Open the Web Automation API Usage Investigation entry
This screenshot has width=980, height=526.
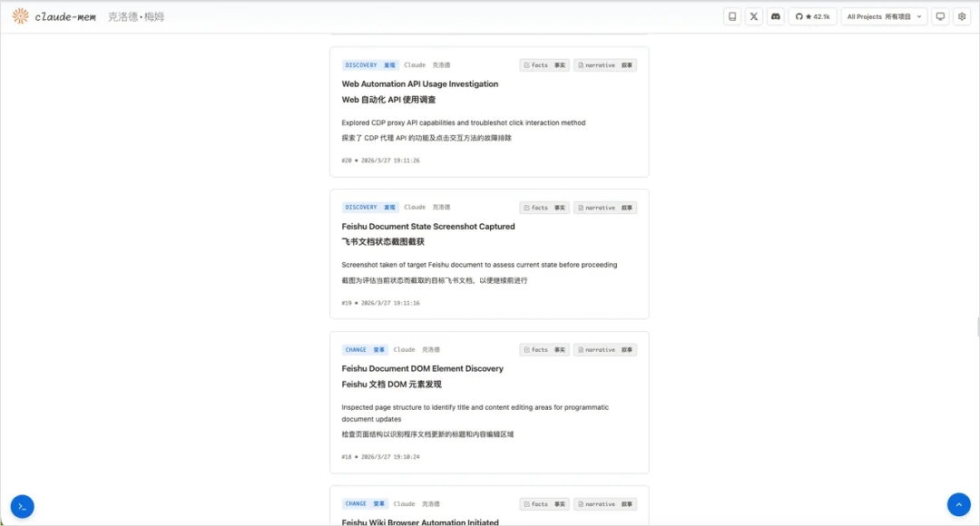click(419, 83)
